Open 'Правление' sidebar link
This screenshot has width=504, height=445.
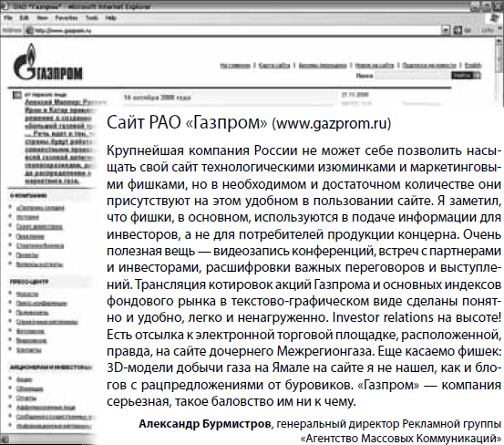[30, 236]
